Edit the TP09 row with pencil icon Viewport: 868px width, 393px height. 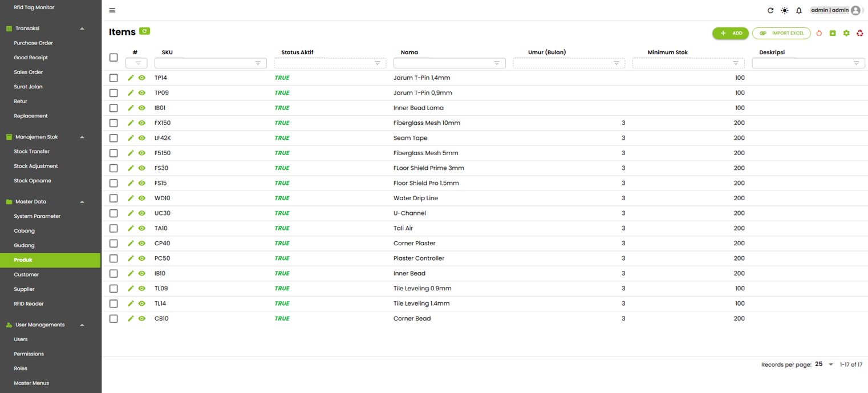tap(131, 92)
